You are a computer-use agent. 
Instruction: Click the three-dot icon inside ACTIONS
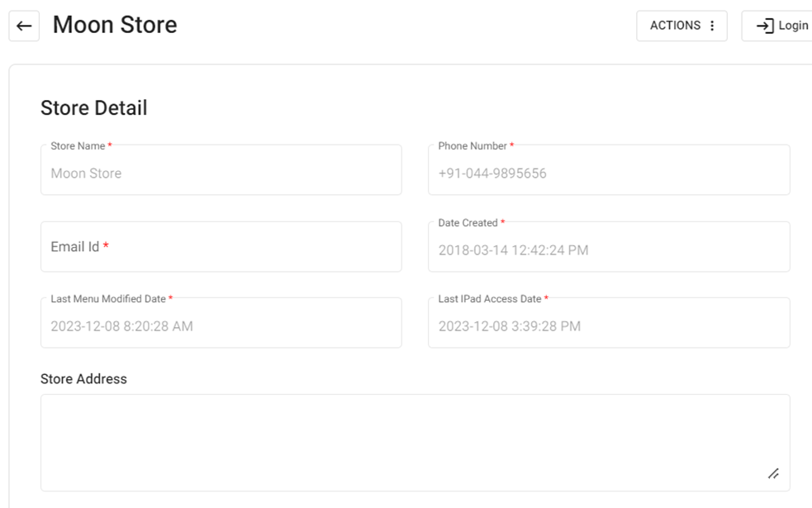point(712,26)
